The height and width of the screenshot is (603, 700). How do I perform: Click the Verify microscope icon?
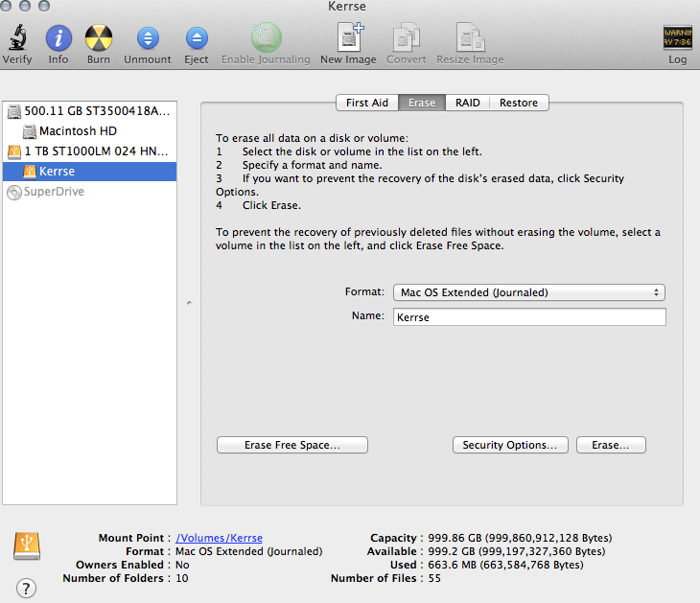(x=17, y=37)
